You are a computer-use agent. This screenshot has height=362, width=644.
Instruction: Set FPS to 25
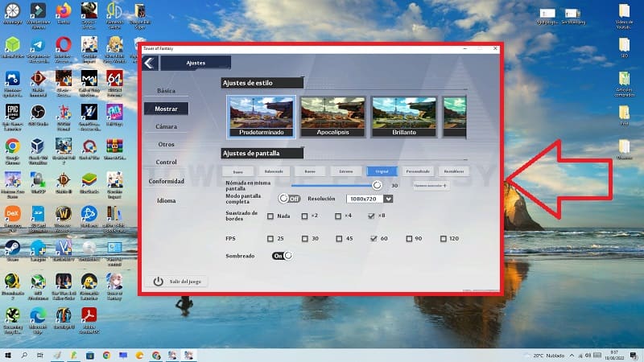point(270,238)
